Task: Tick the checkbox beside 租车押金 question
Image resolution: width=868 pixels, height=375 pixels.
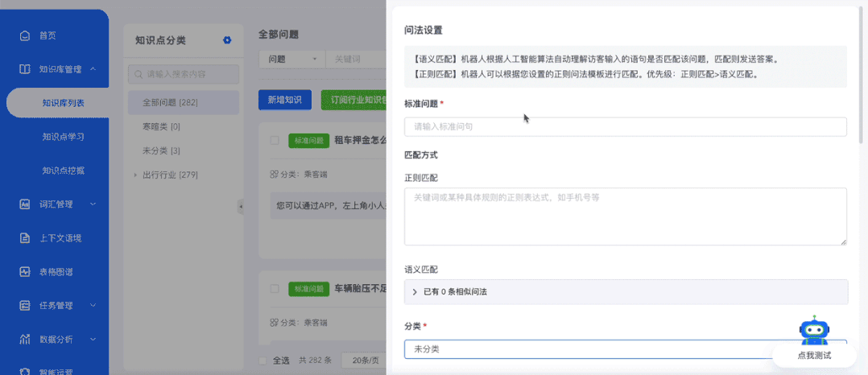Action: (275, 141)
